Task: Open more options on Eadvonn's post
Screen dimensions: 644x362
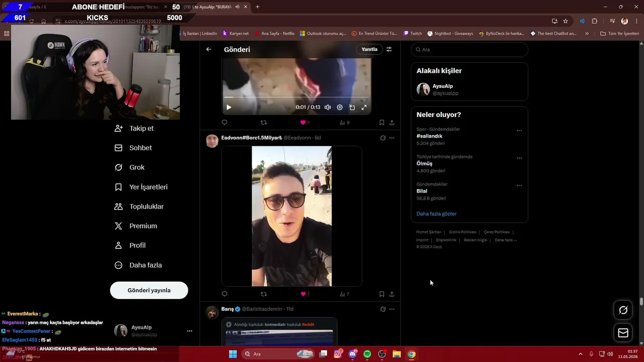Action: click(392, 138)
